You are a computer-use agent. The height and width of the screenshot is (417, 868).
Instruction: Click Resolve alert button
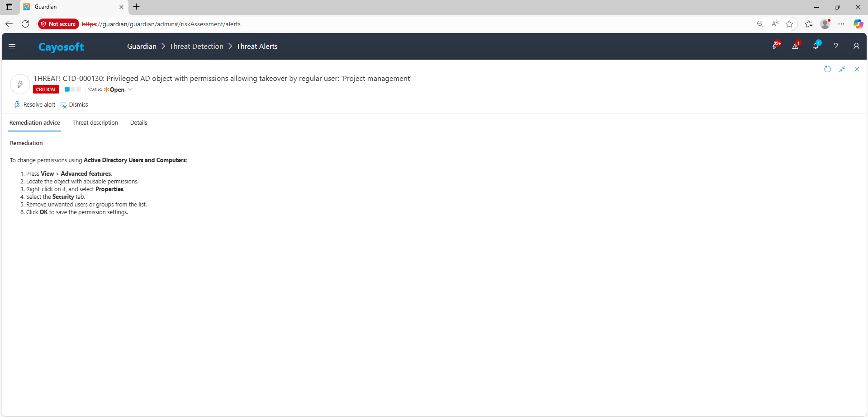[x=35, y=105]
